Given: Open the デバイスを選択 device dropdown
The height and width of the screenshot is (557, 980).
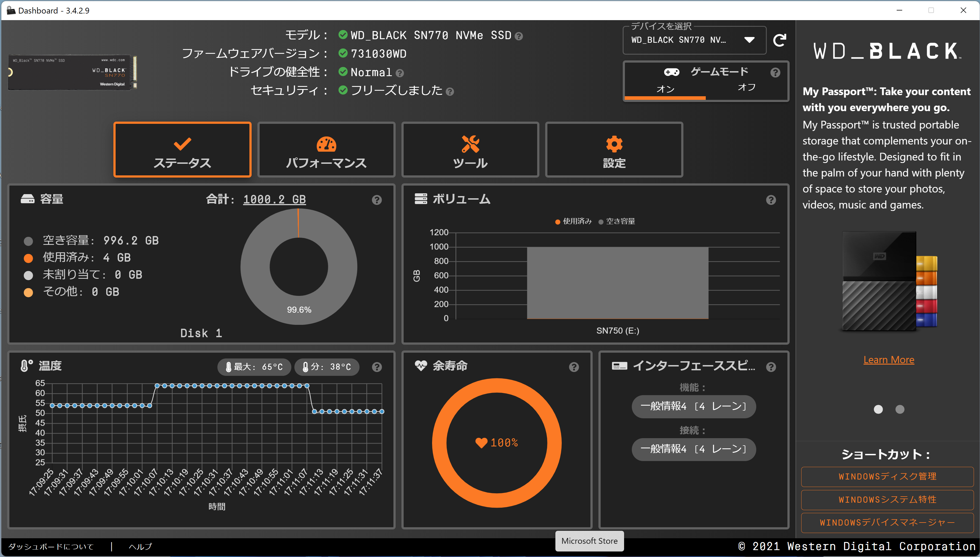Looking at the screenshot, I should (694, 40).
